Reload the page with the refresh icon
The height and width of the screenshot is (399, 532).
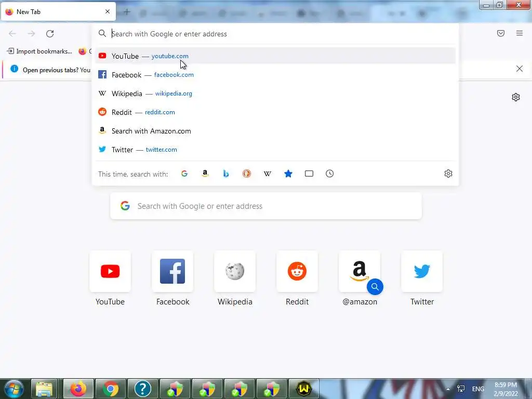[50, 34]
